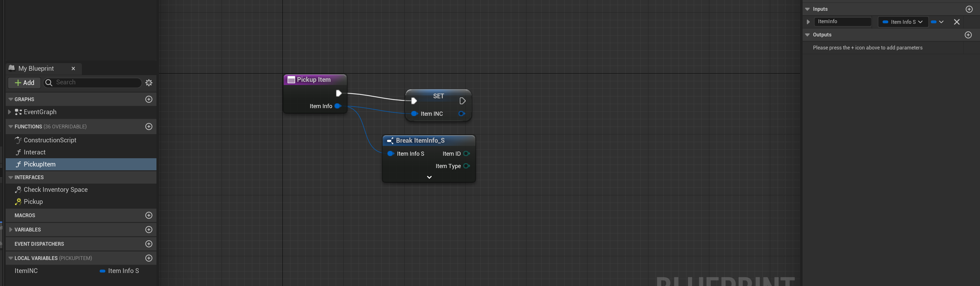The height and width of the screenshot is (286, 980).
Task: Click the Break ItemInfo_S struct icon
Action: 390,141
